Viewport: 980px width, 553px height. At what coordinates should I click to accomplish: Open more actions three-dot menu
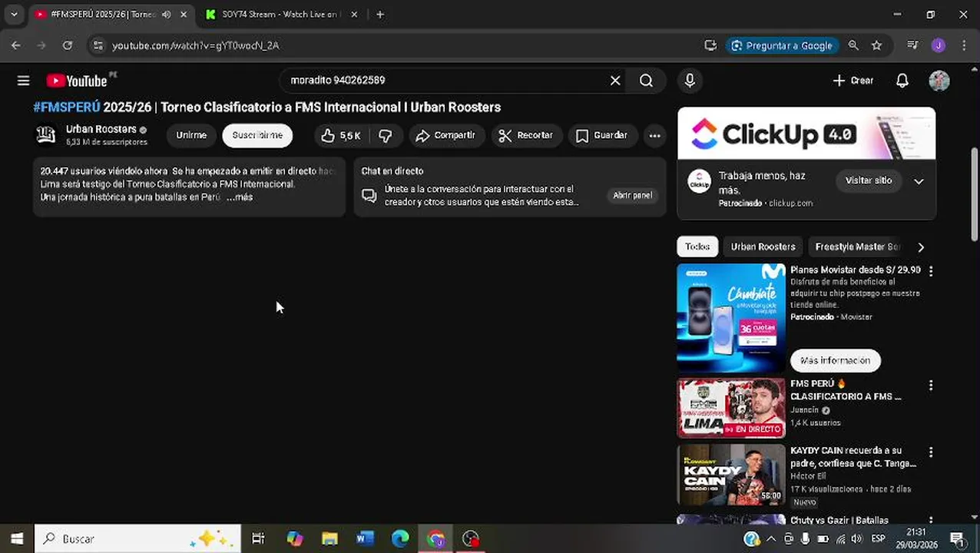tap(654, 135)
